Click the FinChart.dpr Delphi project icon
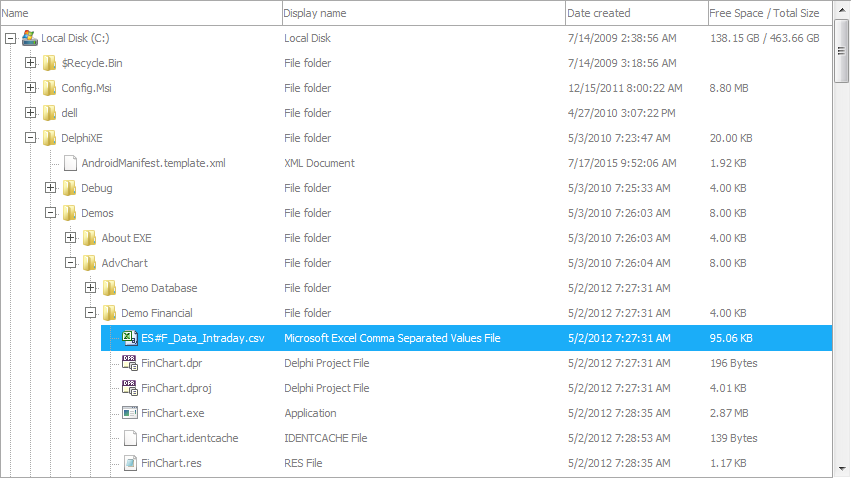The width and height of the screenshot is (851, 478). point(130,362)
